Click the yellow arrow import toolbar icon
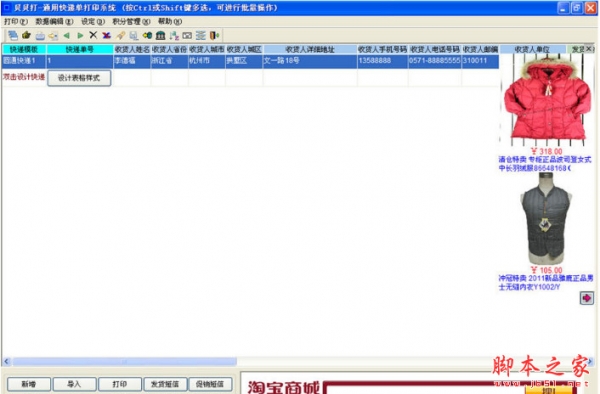This screenshot has height=394, width=600. click(x=53, y=36)
